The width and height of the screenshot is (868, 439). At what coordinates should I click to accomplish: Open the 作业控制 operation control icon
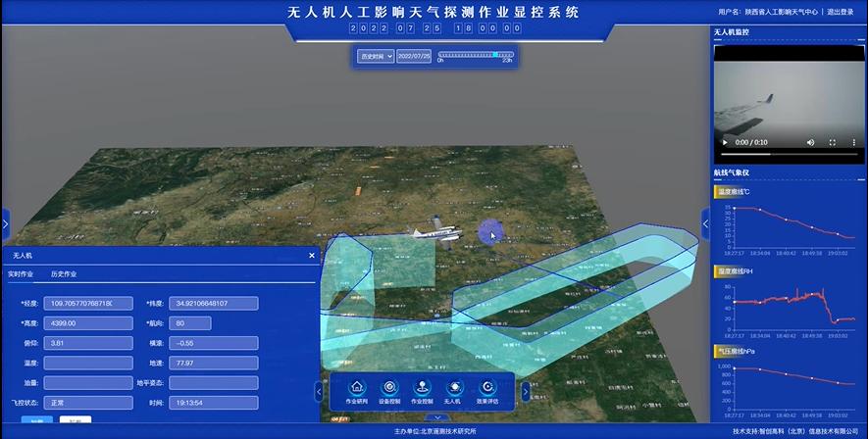pyautogui.click(x=422, y=389)
